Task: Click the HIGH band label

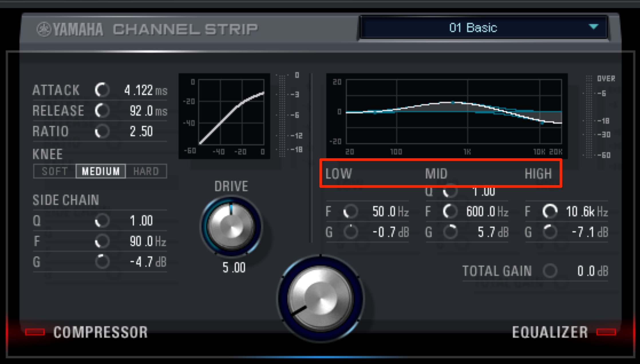Action: (x=538, y=174)
